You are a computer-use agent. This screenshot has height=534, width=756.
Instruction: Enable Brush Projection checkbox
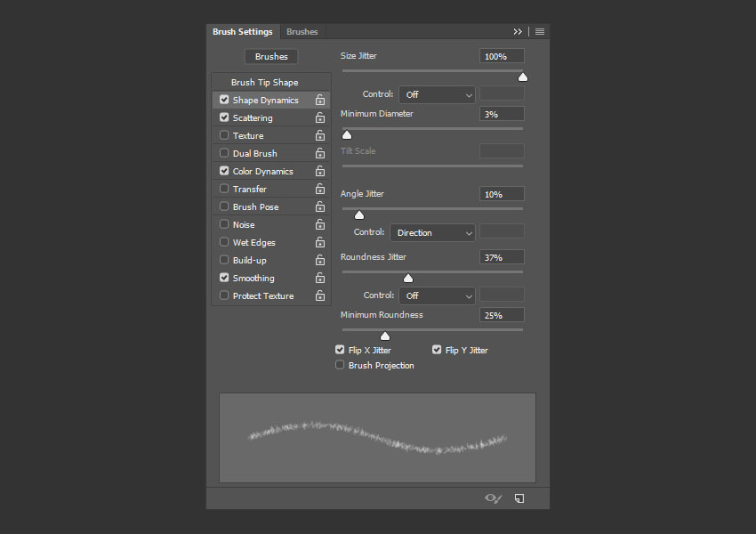(x=340, y=365)
